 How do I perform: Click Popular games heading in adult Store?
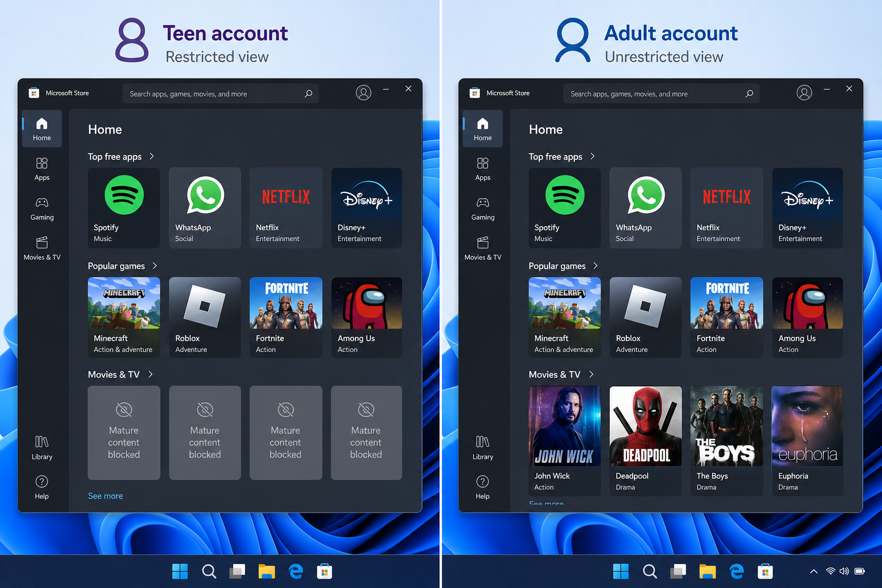point(557,266)
